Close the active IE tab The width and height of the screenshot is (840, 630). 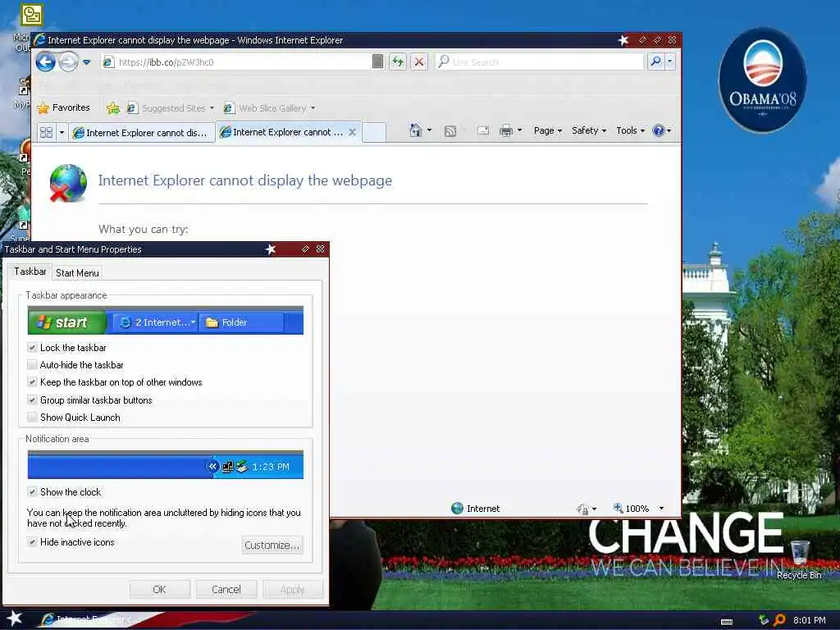click(x=352, y=132)
